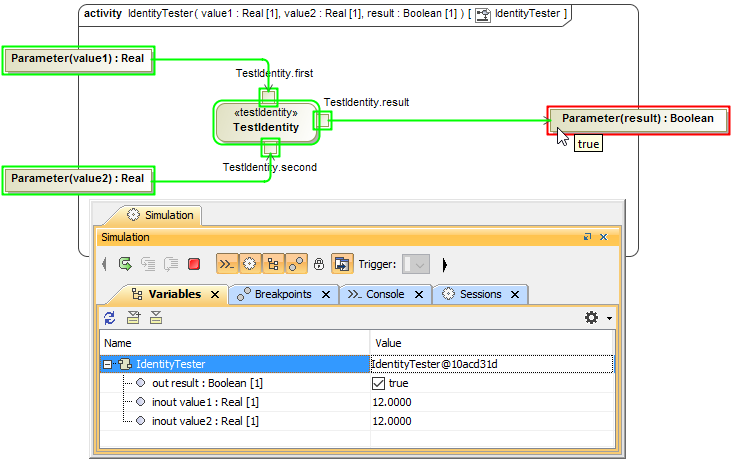Viewport: 735px width, 467px height.
Task: Toggle the Variables pane toolbar button
Action: tap(272, 265)
